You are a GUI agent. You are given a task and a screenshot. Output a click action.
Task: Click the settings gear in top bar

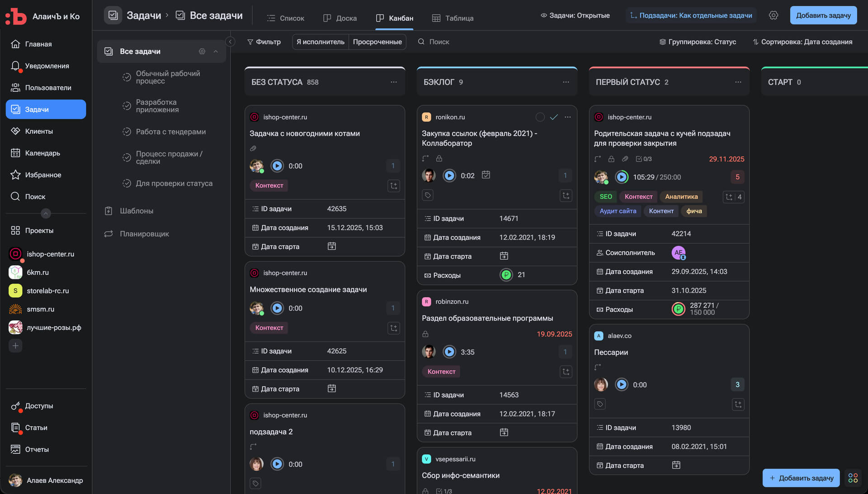774,15
